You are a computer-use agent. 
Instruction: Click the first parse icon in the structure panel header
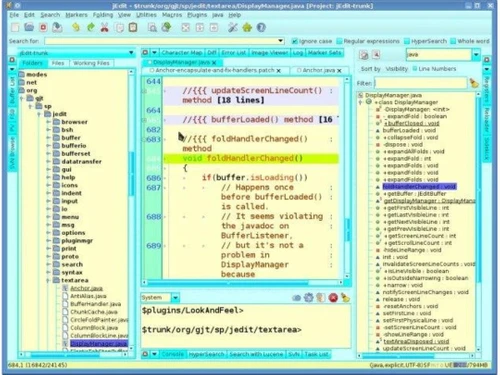(x=364, y=55)
